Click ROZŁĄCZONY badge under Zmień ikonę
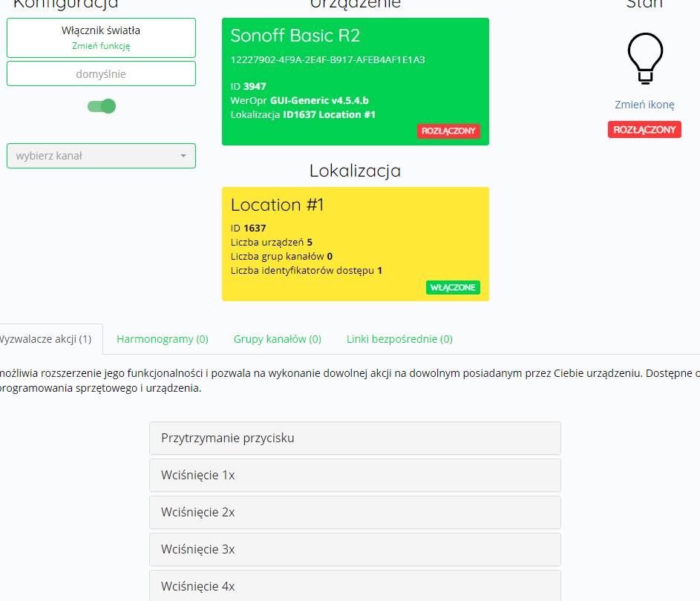 point(644,129)
